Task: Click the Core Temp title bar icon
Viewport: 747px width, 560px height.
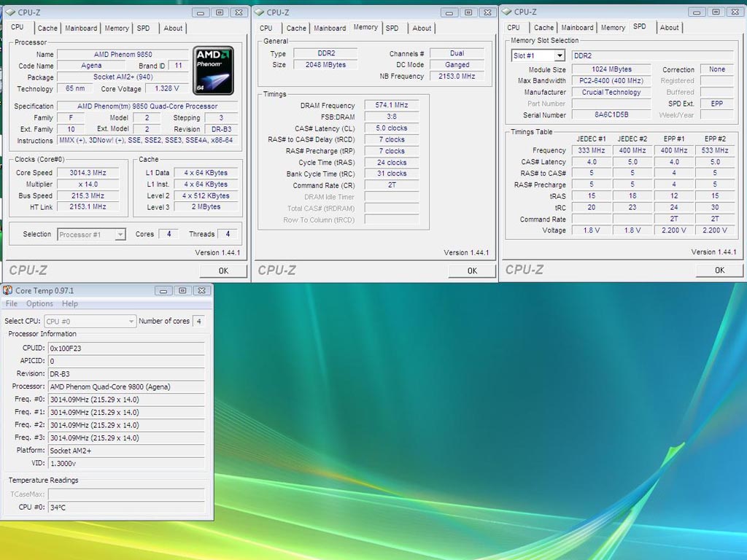Action: tap(7, 290)
